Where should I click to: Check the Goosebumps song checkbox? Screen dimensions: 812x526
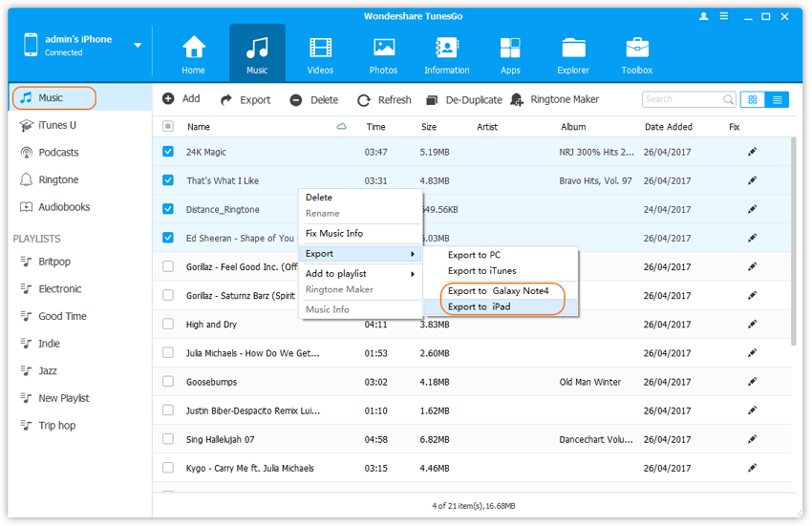(168, 382)
